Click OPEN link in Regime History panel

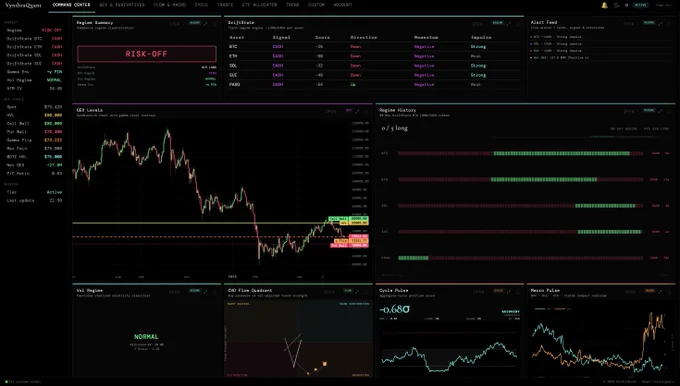(629, 111)
